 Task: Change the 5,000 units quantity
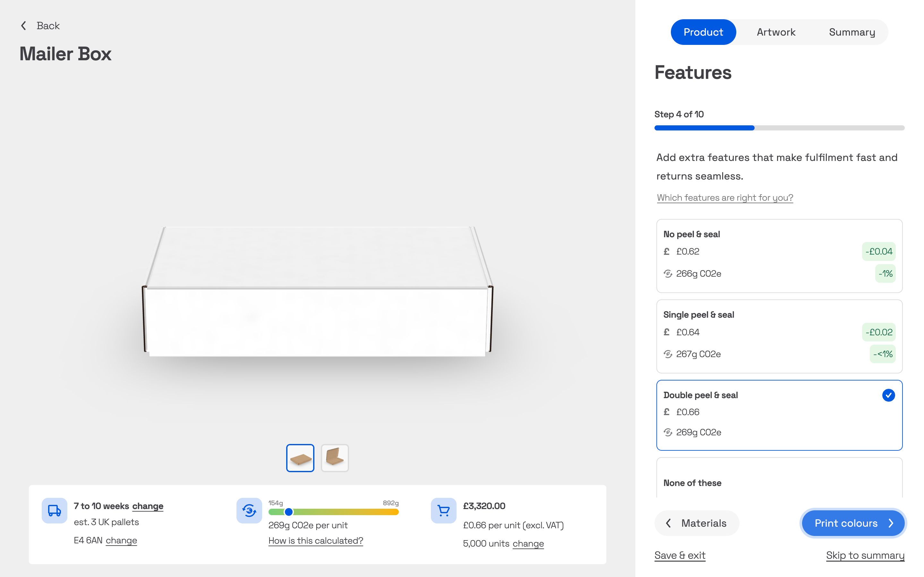click(528, 543)
